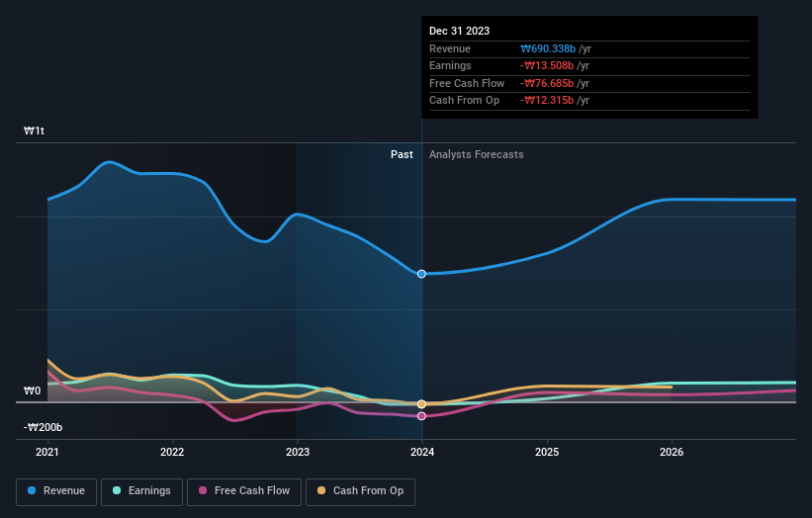
Task: Click the 2022 x-axis label
Action: (172, 453)
